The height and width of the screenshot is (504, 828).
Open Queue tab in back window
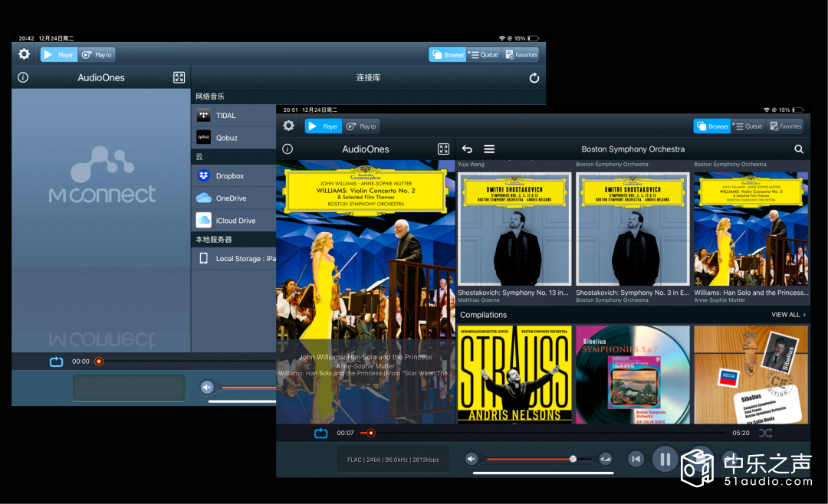(x=485, y=54)
